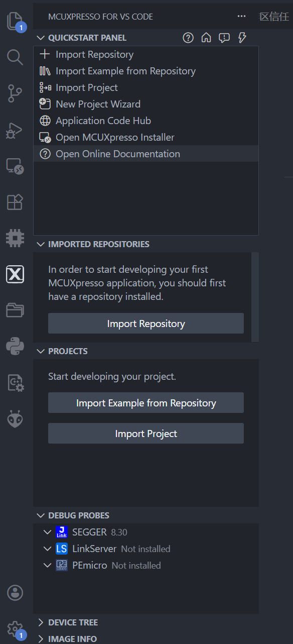Viewport: 293px width, 644px height.
Task: Open the Search view icon
Action: [15, 57]
